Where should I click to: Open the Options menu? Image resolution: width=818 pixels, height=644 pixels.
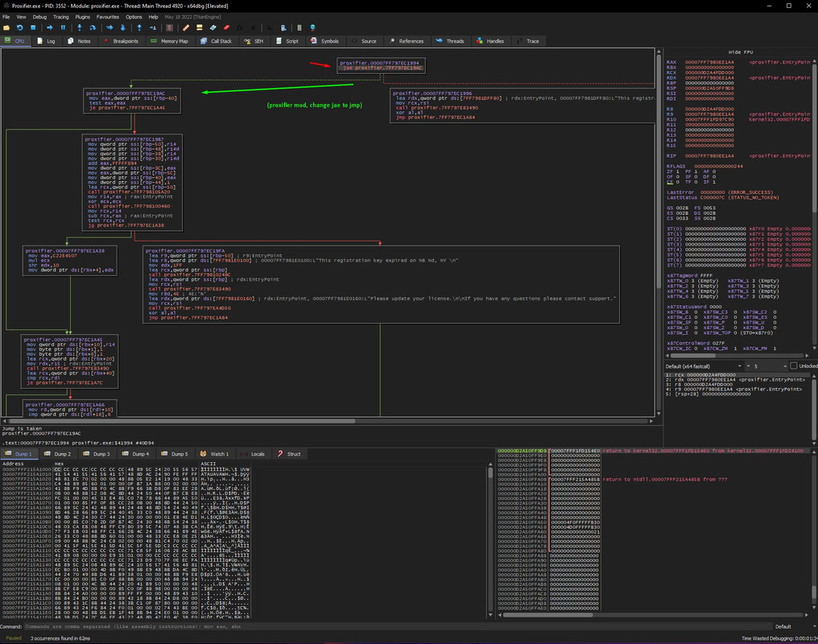point(134,17)
